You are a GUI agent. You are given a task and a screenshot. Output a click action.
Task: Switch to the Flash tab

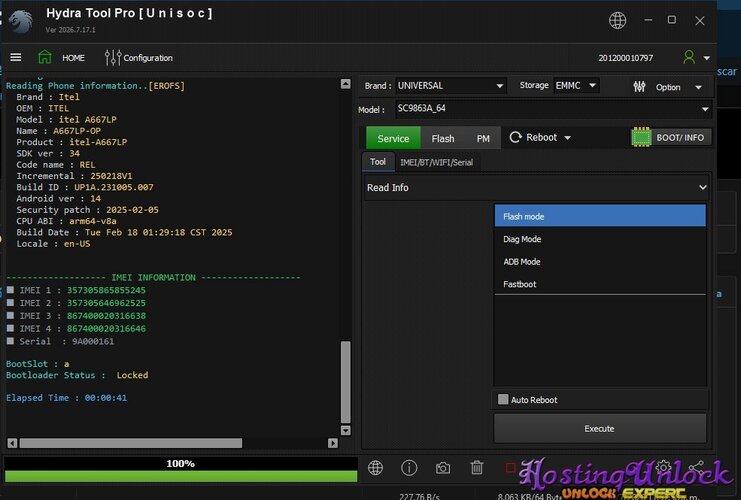coord(443,138)
